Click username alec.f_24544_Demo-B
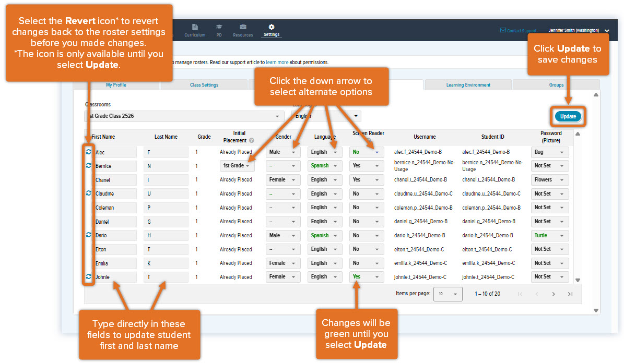Screen dimensions: 624x364 (417, 152)
